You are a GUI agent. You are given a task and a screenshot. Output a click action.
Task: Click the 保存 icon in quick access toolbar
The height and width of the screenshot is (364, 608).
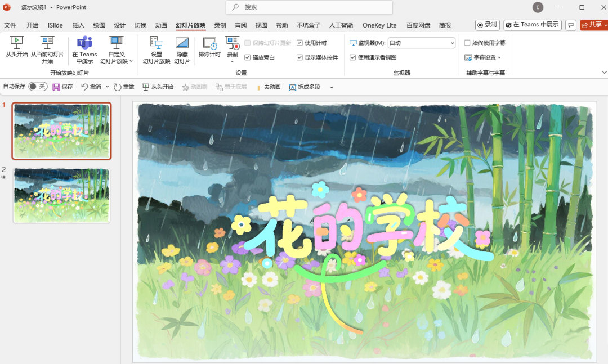(x=56, y=87)
